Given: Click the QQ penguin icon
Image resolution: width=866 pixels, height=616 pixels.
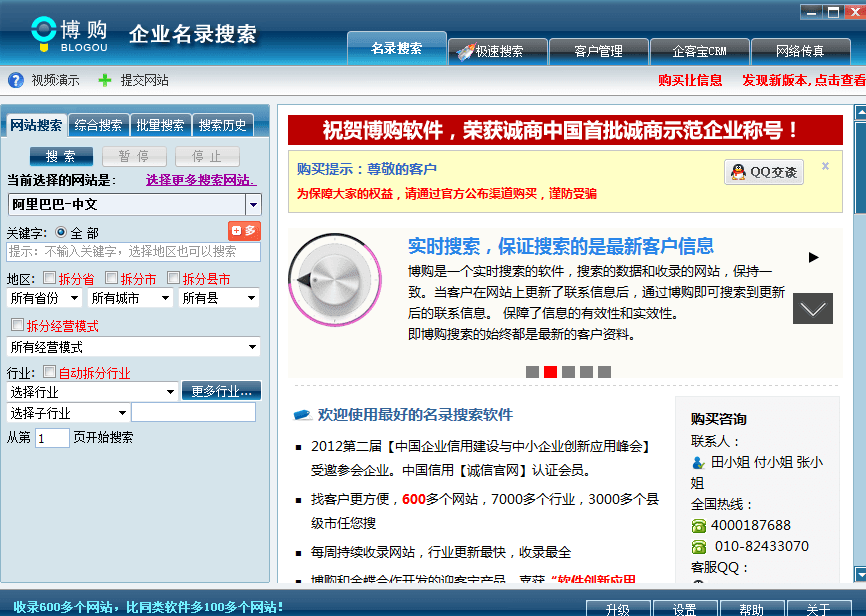Looking at the screenshot, I should pos(738,172).
